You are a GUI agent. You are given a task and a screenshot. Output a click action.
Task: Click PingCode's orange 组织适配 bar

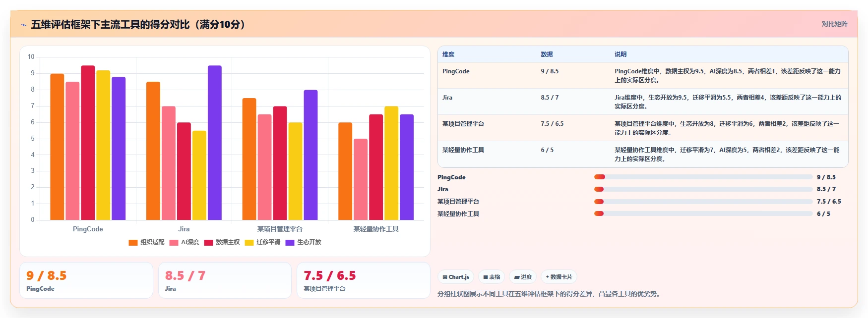point(57,147)
